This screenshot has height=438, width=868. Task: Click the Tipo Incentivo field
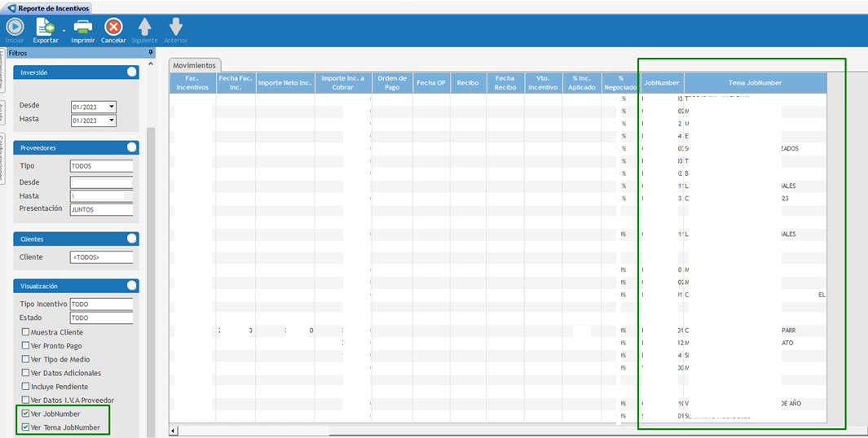tap(101, 304)
